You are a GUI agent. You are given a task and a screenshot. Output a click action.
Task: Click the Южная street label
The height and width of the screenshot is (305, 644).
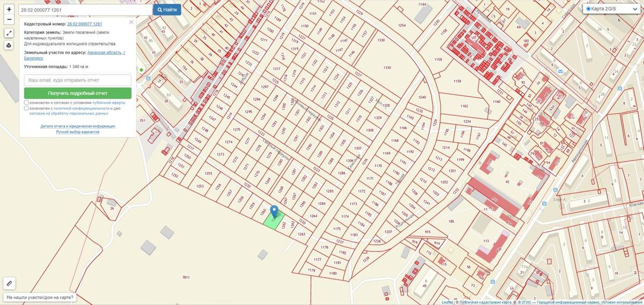[636, 205]
